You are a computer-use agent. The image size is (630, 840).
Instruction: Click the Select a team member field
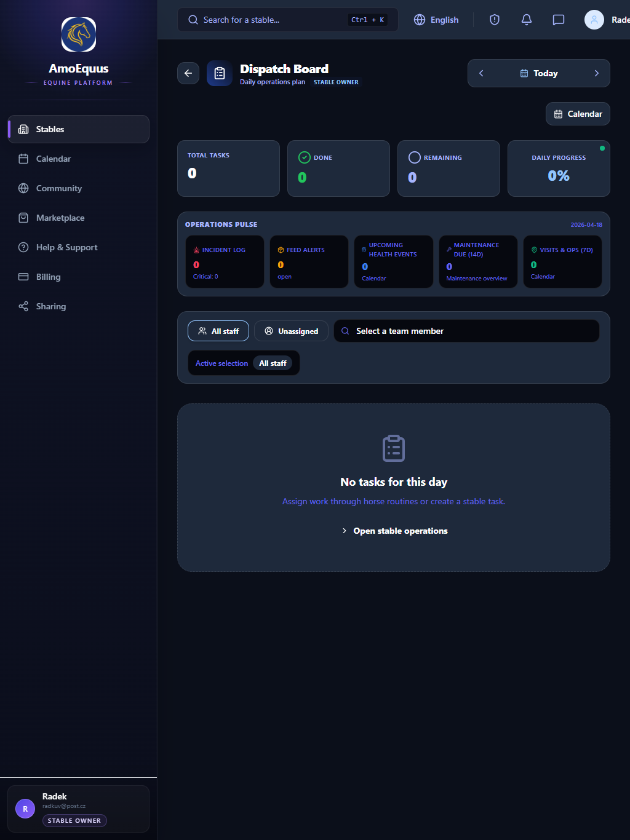coord(466,331)
